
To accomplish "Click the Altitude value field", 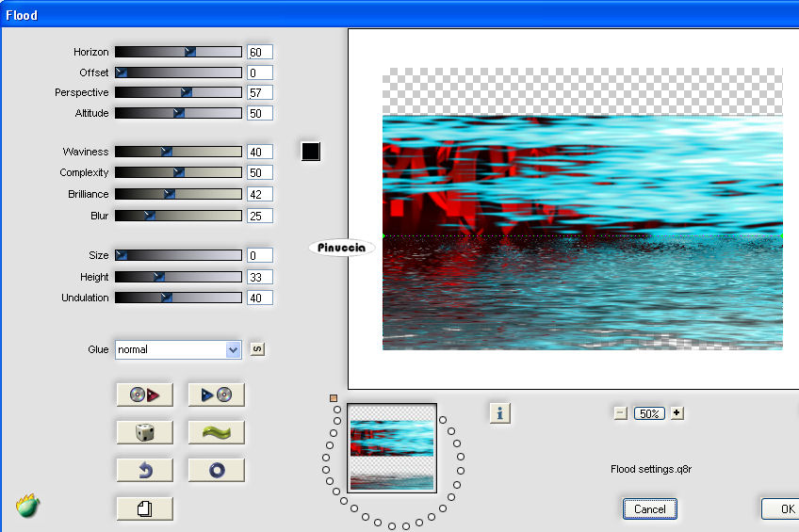I will point(260,113).
